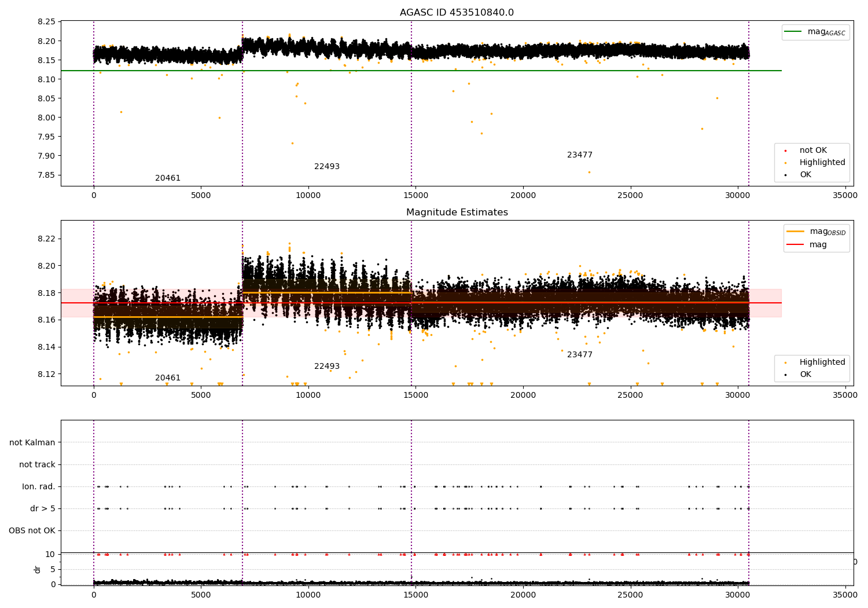The height and width of the screenshot is (608, 868).
Task: Click the 'not Kalman' row label
Action: click(32, 442)
